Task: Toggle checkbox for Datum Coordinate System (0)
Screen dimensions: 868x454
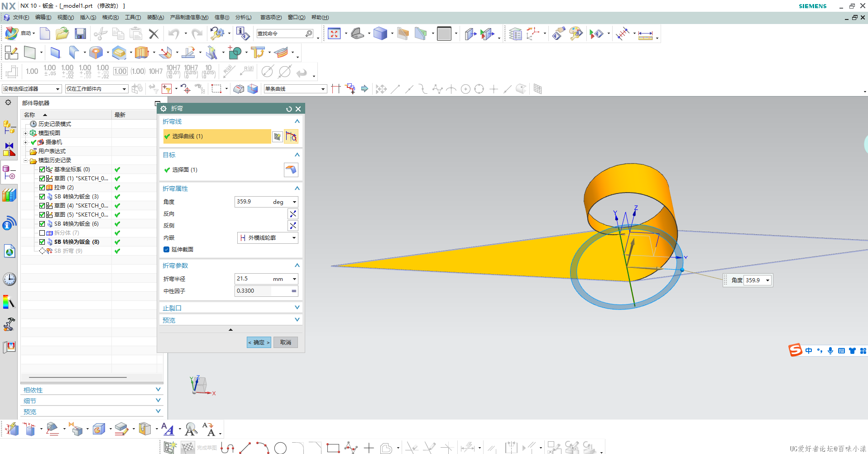Action: pyautogui.click(x=42, y=169)
